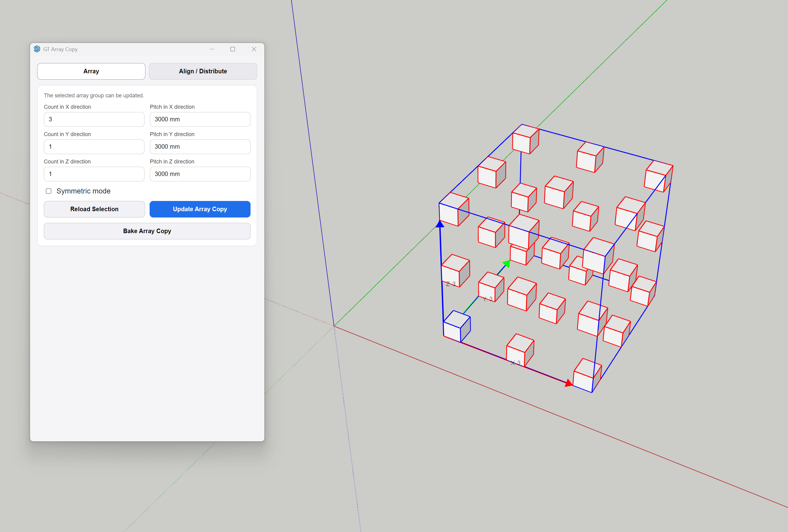
Task: Click the Update Array Copy button
Action: 200,209
